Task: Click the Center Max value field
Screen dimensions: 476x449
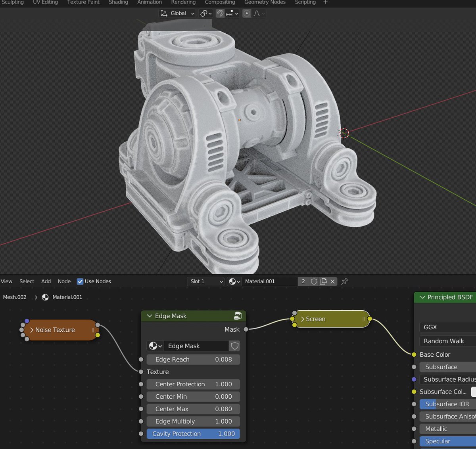Action: [193, 409]
